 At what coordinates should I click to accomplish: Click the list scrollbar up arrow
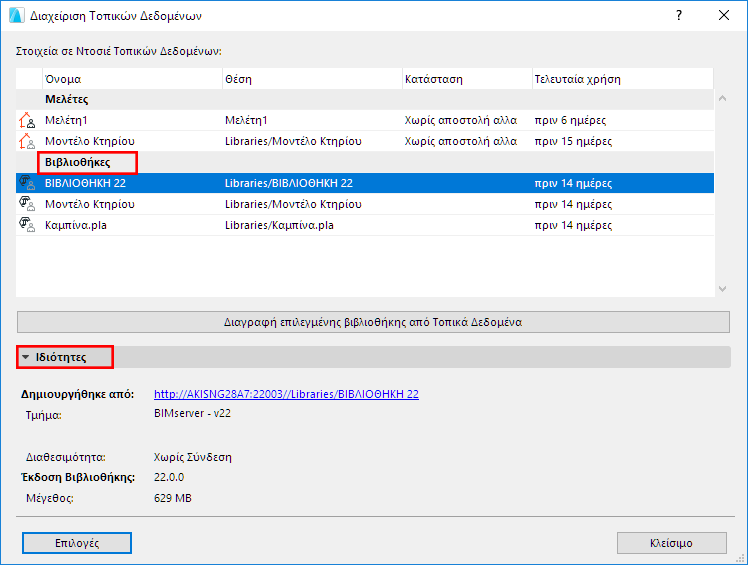[x=723, y=98]
